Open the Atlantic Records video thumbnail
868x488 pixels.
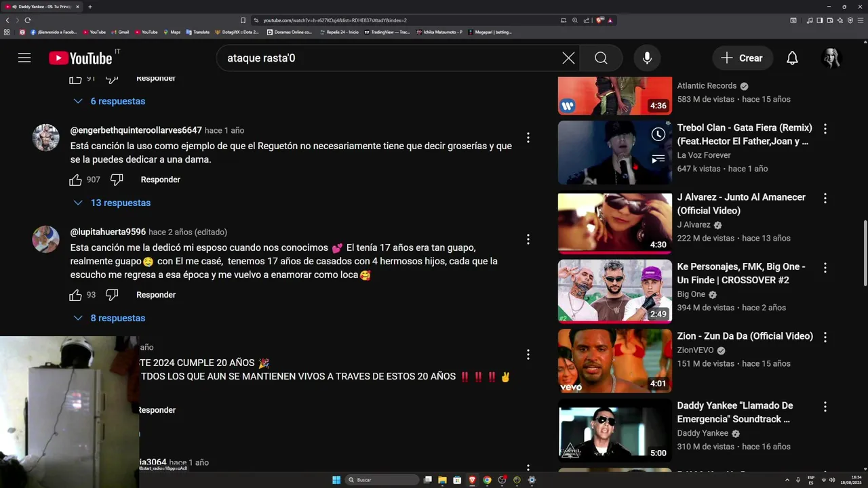point(615,96)
